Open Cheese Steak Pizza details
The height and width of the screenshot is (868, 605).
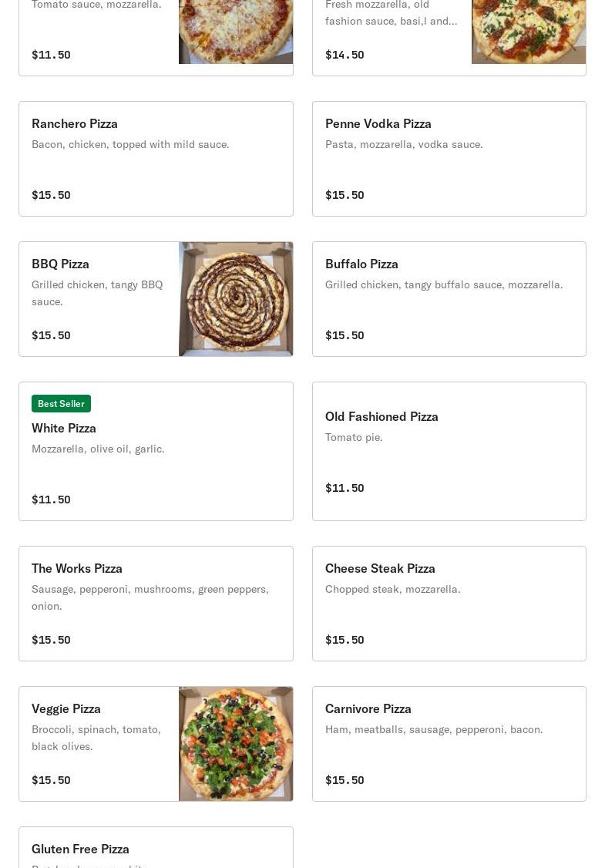(x=449, y=604)
